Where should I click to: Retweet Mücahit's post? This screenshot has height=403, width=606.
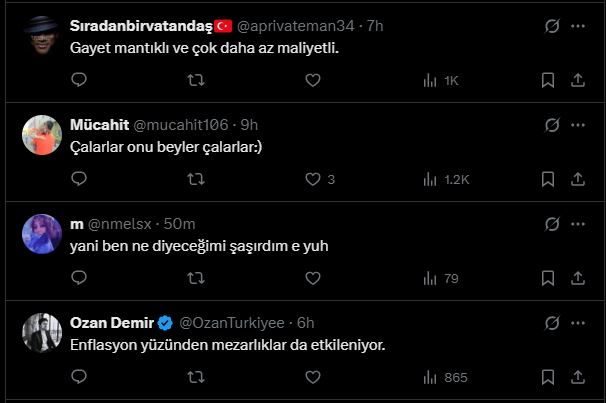coord(196,179)
